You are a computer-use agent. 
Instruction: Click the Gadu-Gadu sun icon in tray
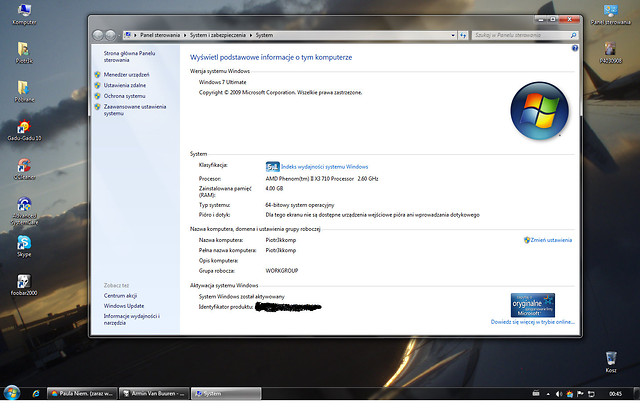click(x=569, y=394)
